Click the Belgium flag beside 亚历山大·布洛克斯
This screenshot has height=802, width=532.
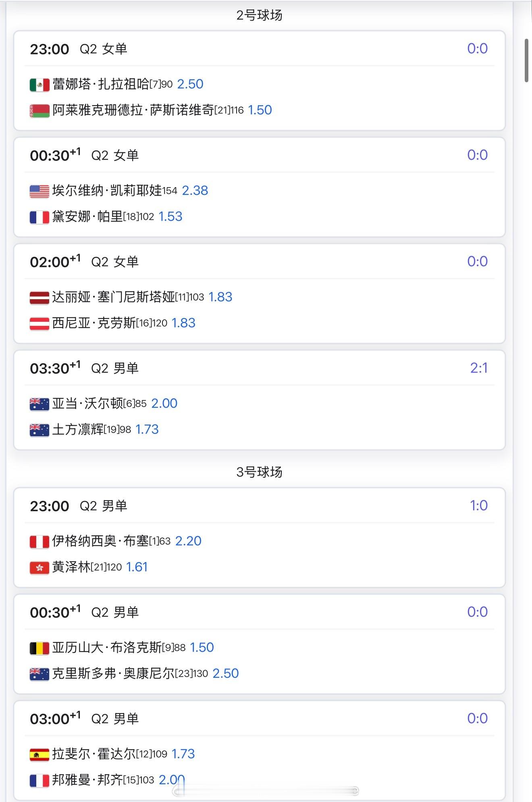(x=39, y=648)
